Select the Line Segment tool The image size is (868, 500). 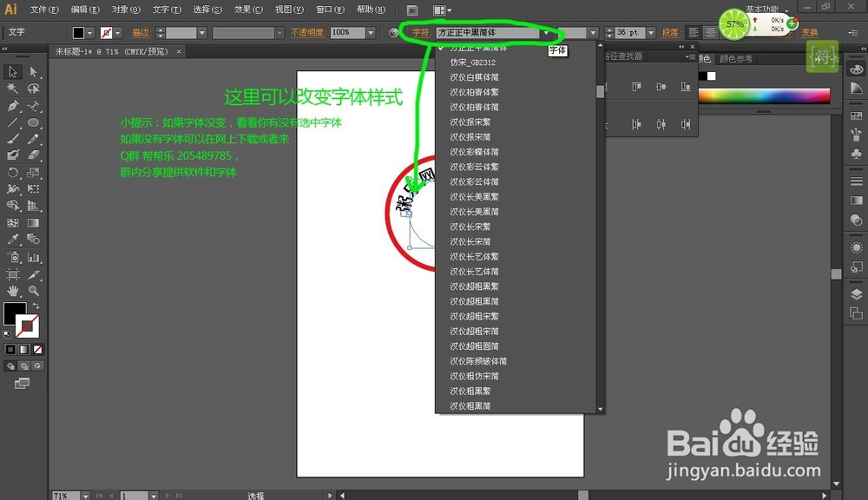pos(13,122)
